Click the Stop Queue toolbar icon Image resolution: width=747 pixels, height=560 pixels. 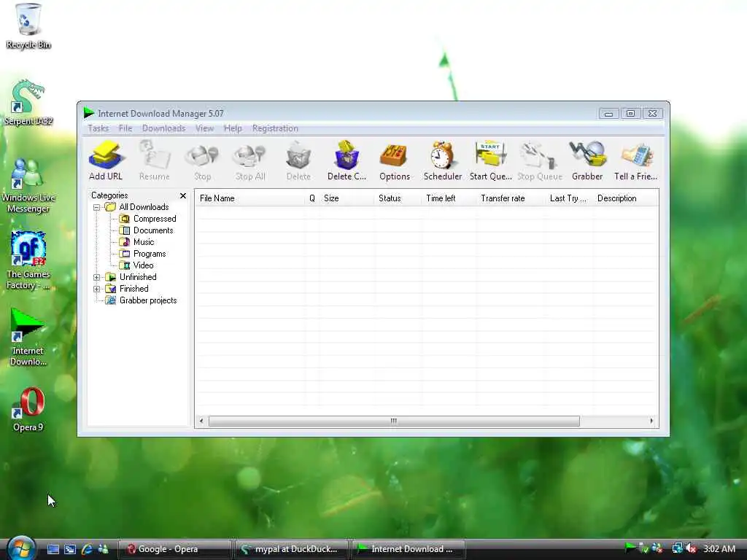[540, 160]
